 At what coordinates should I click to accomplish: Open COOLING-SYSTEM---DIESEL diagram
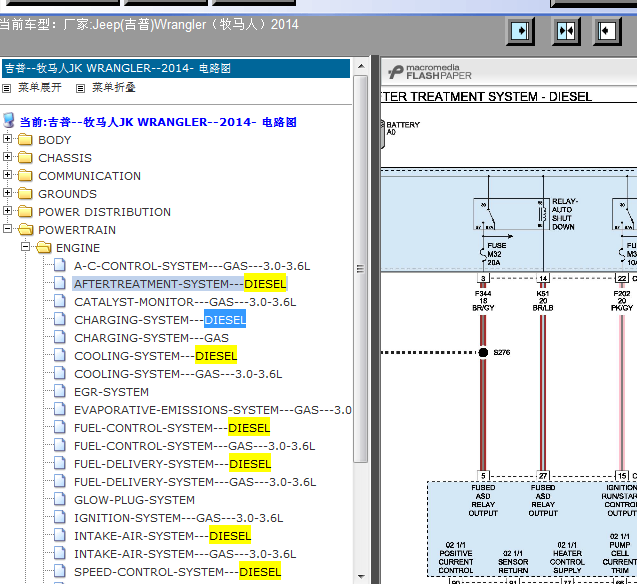(x=155, y=356)
